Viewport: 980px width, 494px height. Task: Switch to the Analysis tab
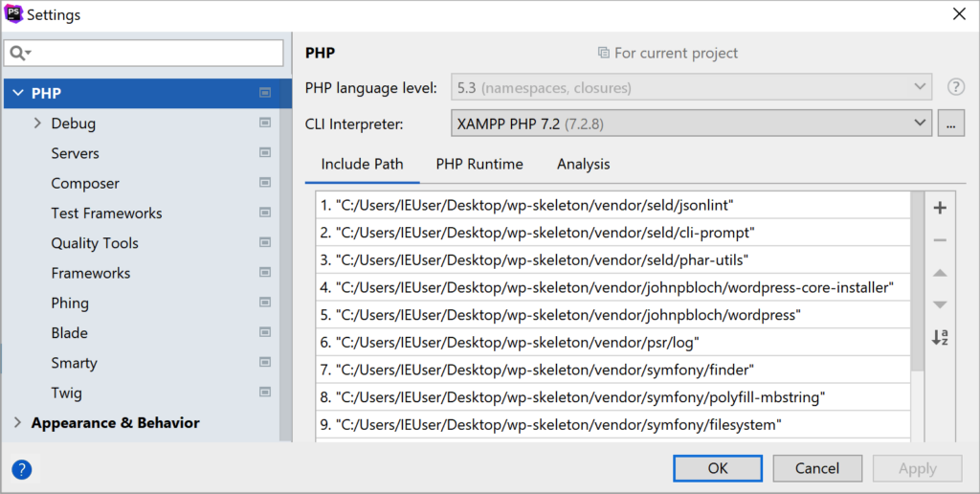coord(583,164)
